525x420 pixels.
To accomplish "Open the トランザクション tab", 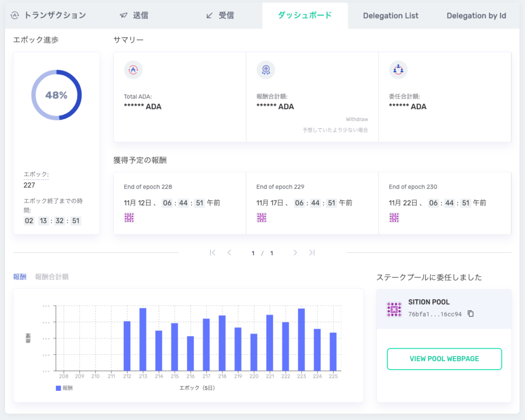I will [49, 15].
